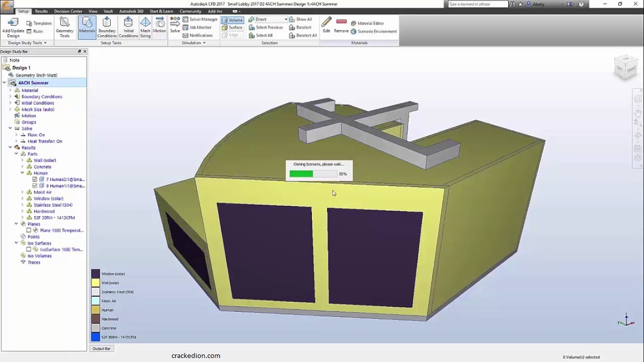This screenshot has height=362, width=644.
Task: Click the Solve button icon
Action: coord(175,25)
